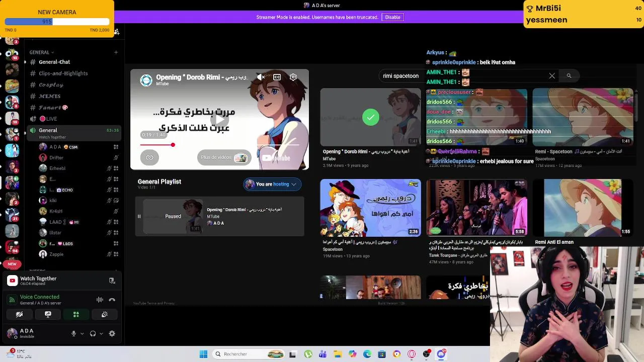
Task: Open the Cosplay channel
Action: (51, 85)
